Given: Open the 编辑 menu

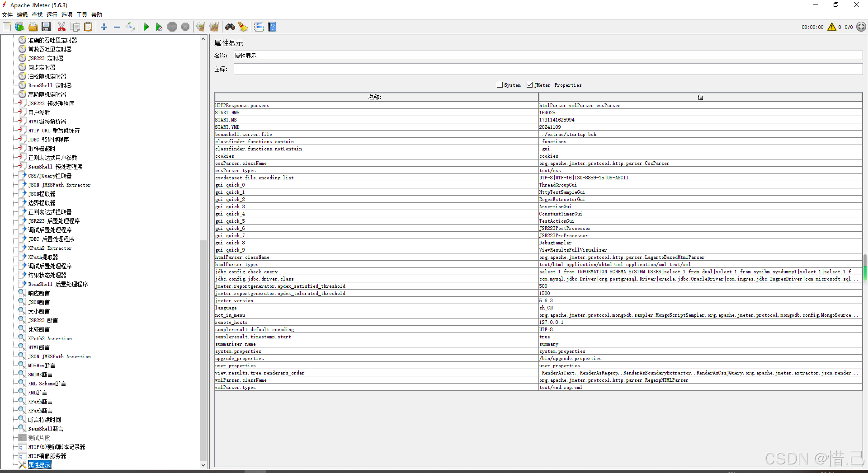Looking at the screenshot, I should [x=22, y=14].
